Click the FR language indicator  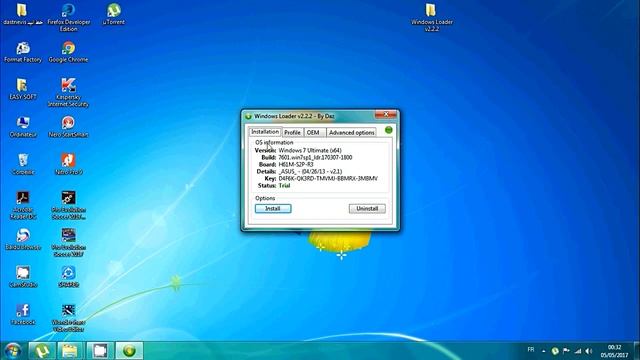click(531, 349)
